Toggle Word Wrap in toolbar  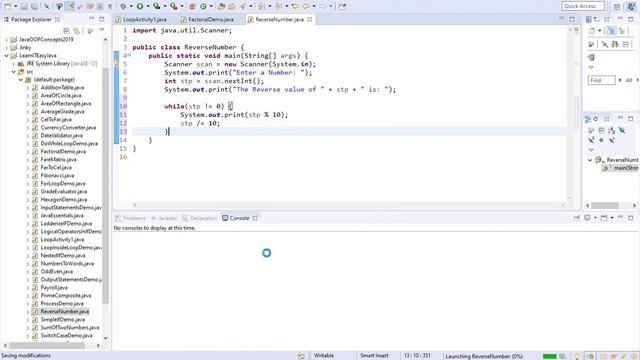point(90,6)
